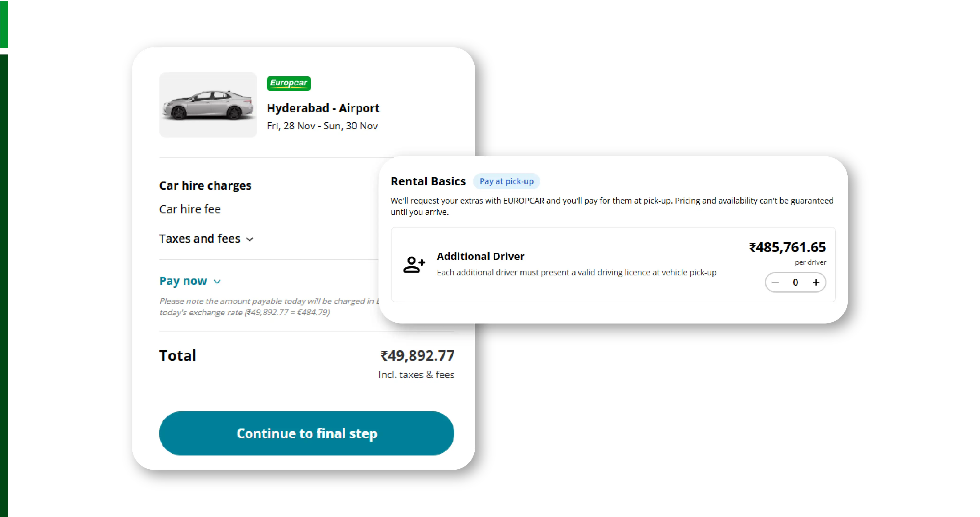Click the ₹49,892.77 total amount

[x=417, y=356]
